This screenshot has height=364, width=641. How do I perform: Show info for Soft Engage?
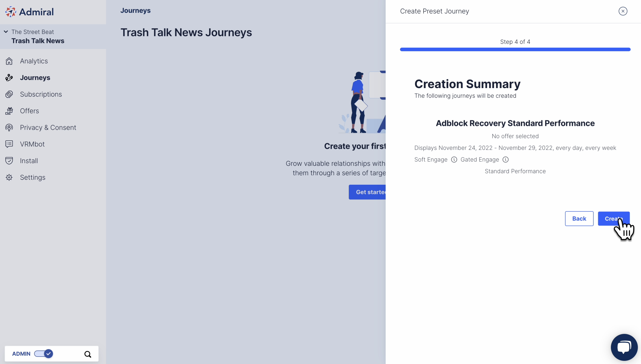coord(454,160)
